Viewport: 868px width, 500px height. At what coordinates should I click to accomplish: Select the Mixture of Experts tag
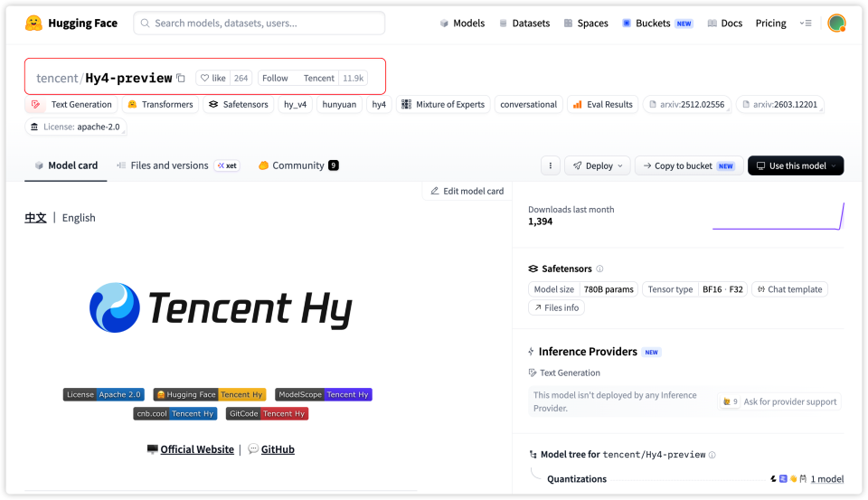[x=443, y=104]
